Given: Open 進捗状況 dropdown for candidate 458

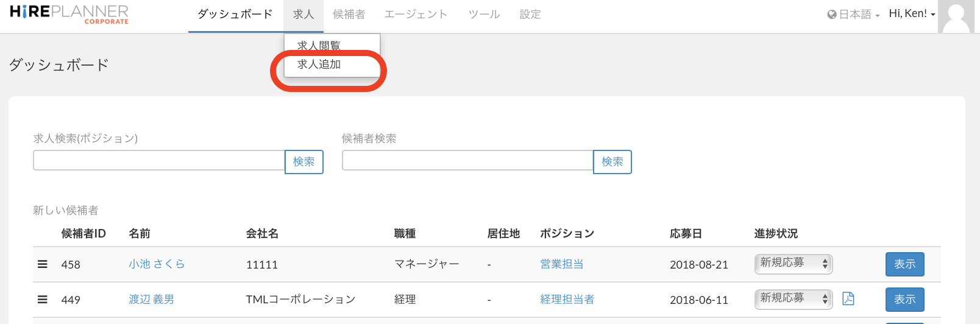Looking at the screenshot, I should click(793, 264).
